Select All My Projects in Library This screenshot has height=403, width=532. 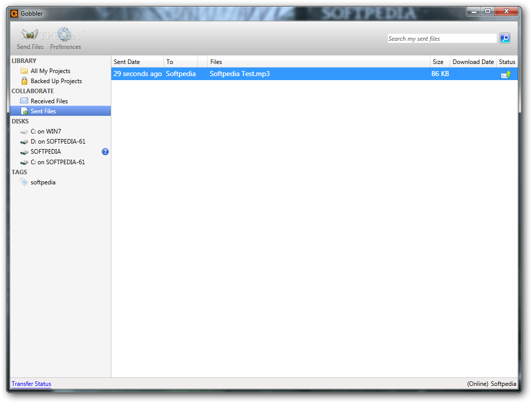pyautogui.click(x=50, y=71)
